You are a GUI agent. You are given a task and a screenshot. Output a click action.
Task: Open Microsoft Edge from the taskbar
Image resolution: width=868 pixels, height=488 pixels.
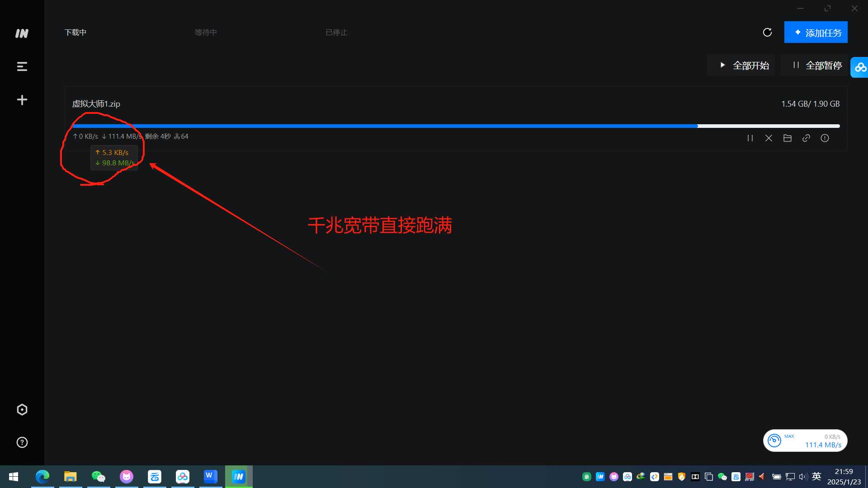pyautogui.click(x=42, y=477)
